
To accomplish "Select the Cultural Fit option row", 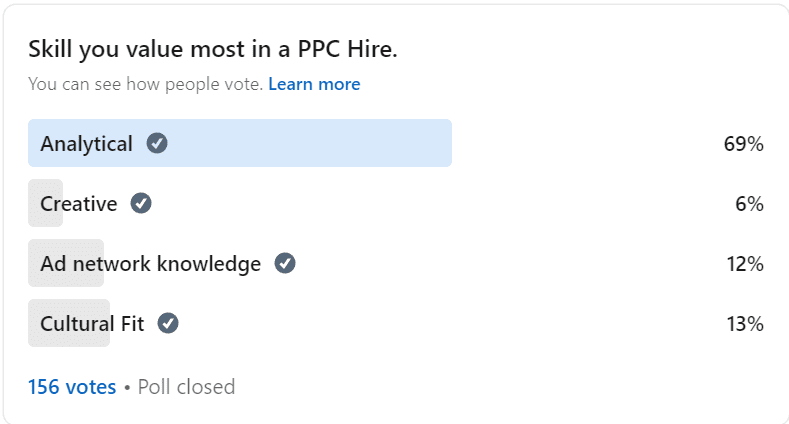I will coord(396,323).
